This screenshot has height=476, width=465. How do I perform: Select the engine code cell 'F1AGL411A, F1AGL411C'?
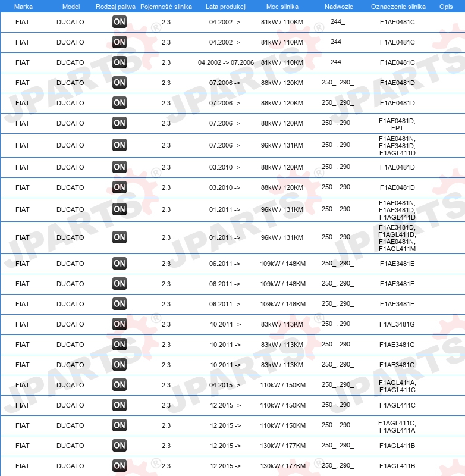pos(397,386)
